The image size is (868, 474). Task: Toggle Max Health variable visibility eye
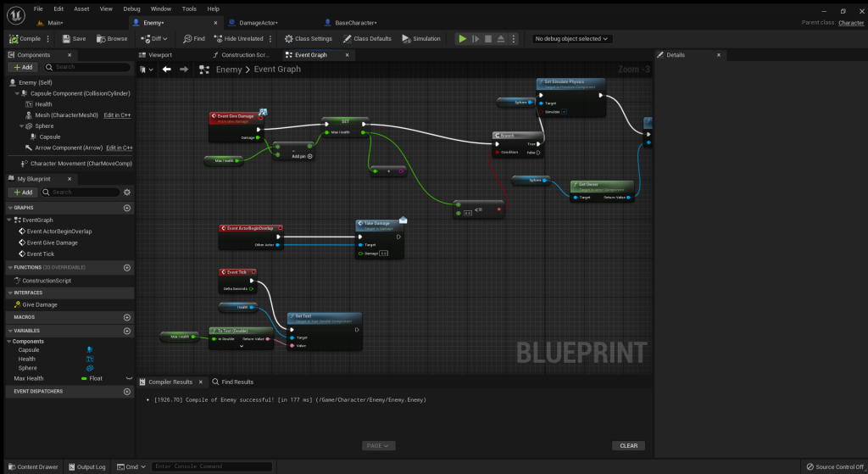pos(129,379)
